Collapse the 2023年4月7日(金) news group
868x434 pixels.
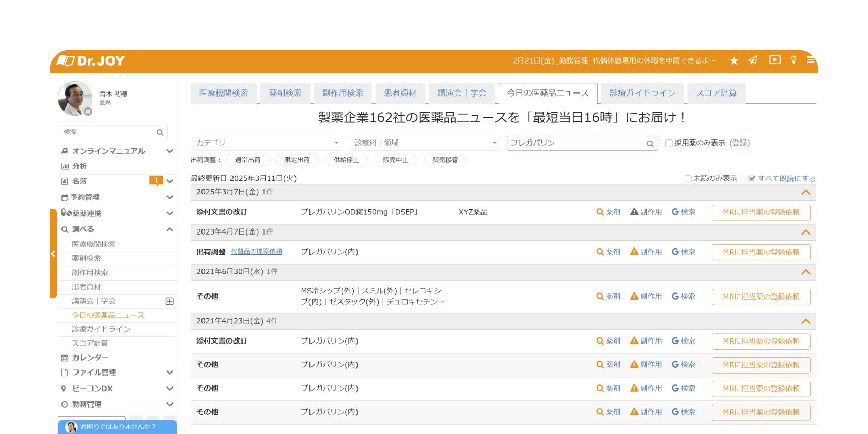pyautogui.click(x=805, y=233)
